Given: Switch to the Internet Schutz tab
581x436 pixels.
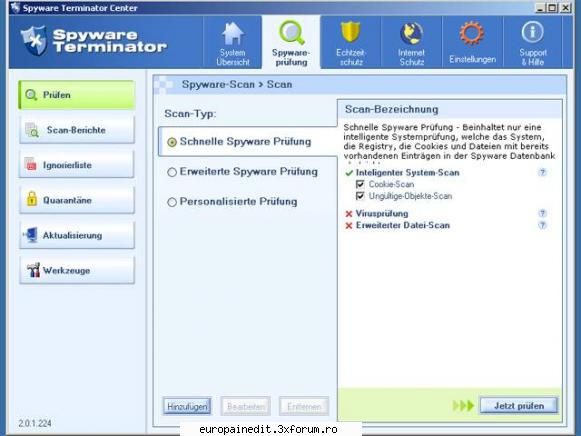Looking at the screenshot, I should tap(411, 42).
